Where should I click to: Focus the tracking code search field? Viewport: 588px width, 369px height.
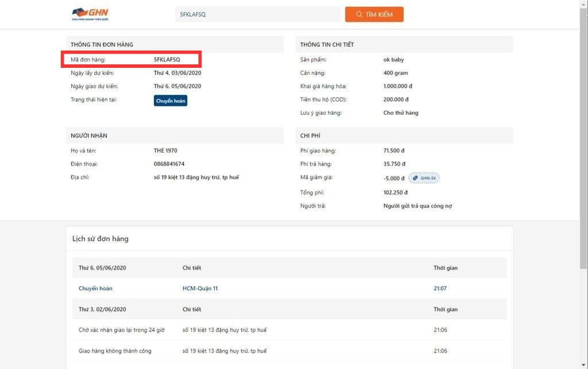click(x=257, y=14)
